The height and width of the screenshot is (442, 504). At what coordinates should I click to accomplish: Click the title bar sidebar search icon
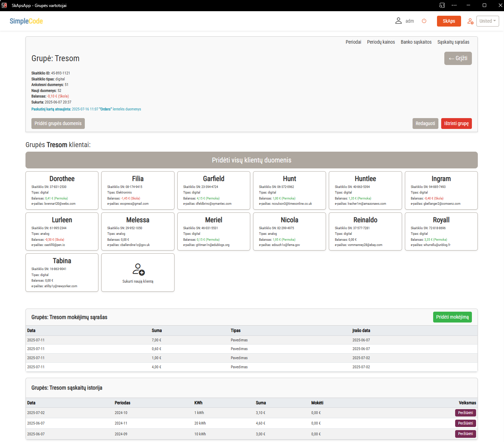(x=442, y=5)
